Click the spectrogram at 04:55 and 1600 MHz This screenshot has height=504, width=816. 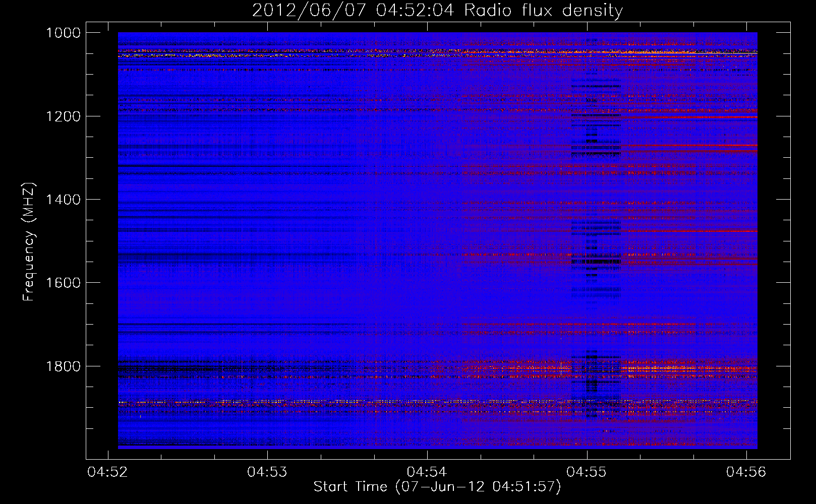pos(587,283)
